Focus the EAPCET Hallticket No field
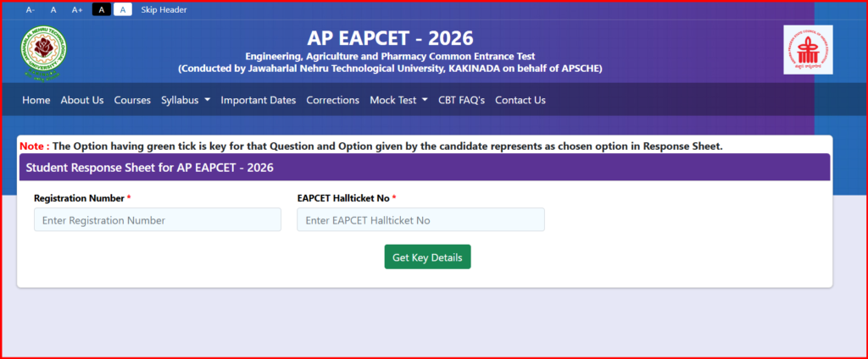This screenshot has width=868, height=359. click(x=420, y=219)
